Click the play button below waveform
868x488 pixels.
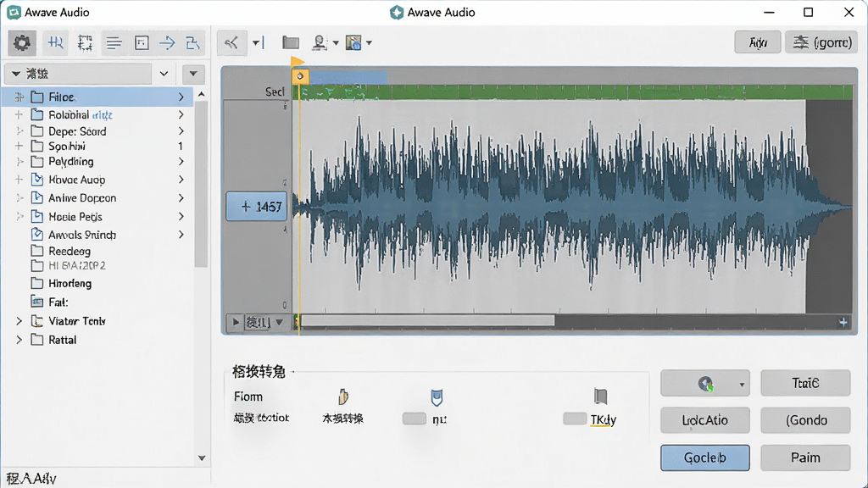pos(236,322)
